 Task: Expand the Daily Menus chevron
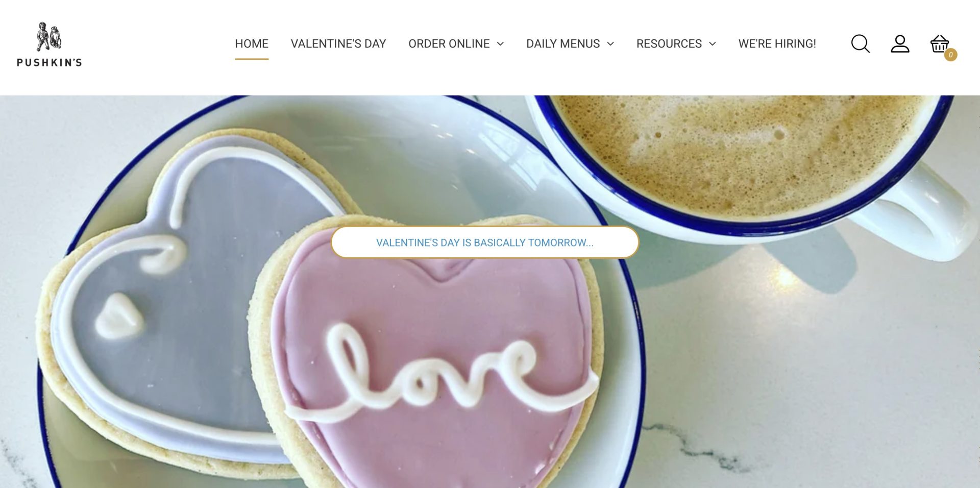click(x=610, y=44)
